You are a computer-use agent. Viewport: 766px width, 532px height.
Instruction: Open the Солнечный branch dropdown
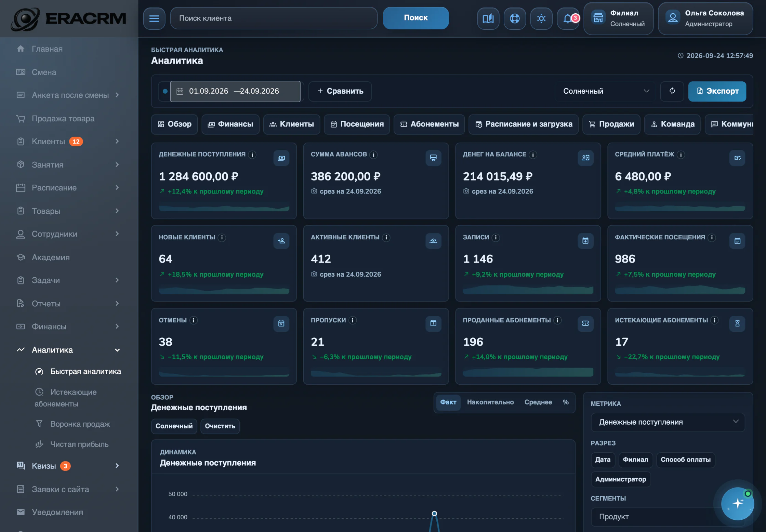tap(605, 91)
